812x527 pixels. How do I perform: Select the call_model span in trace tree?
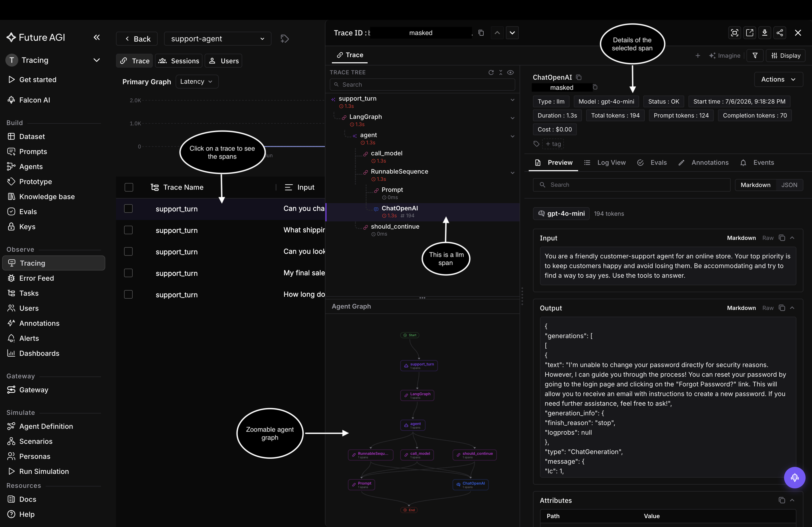point(387,153)
